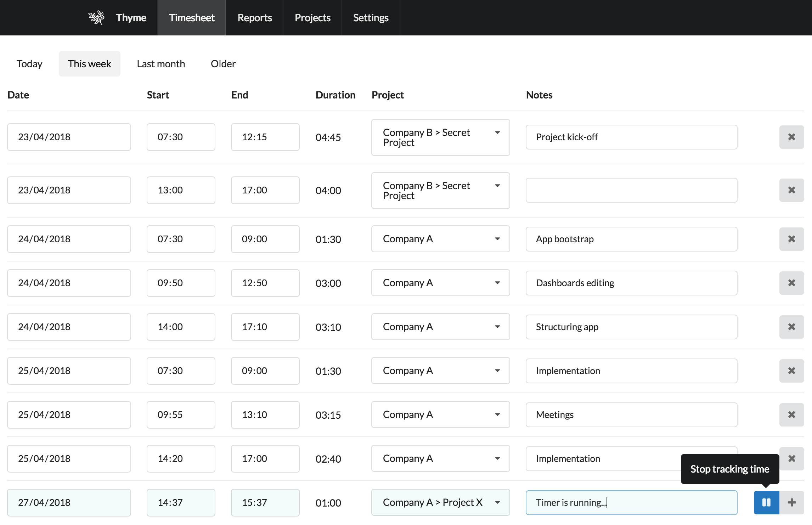This screenshot has height=525, width=812.
Task: Delete the Dashboards editing entry
Action: [791, 283]
